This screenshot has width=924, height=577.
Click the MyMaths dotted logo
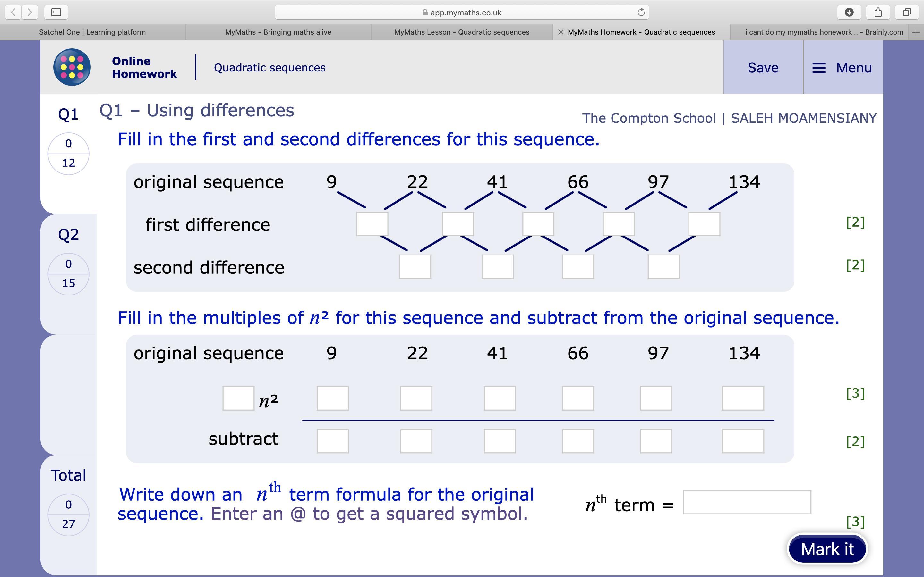(x=72, y=67)
